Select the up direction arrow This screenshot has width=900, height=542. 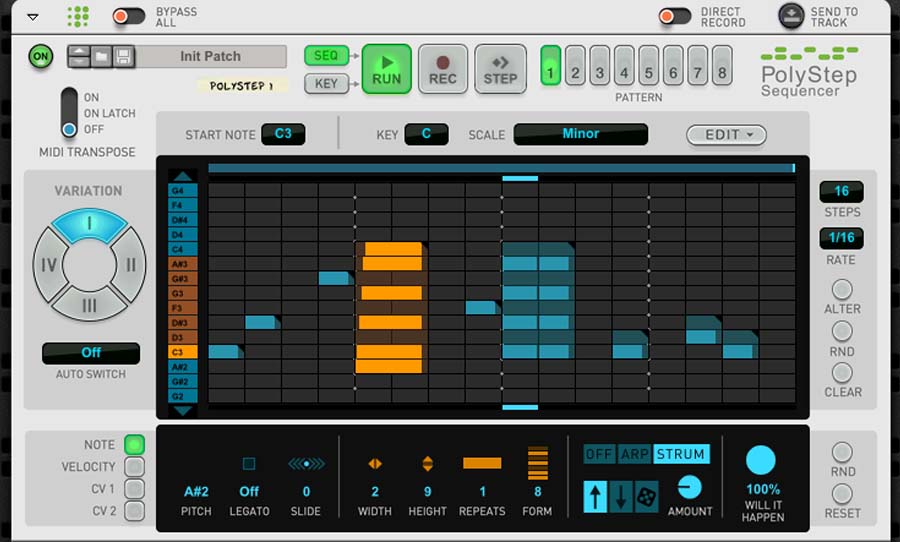595,497
